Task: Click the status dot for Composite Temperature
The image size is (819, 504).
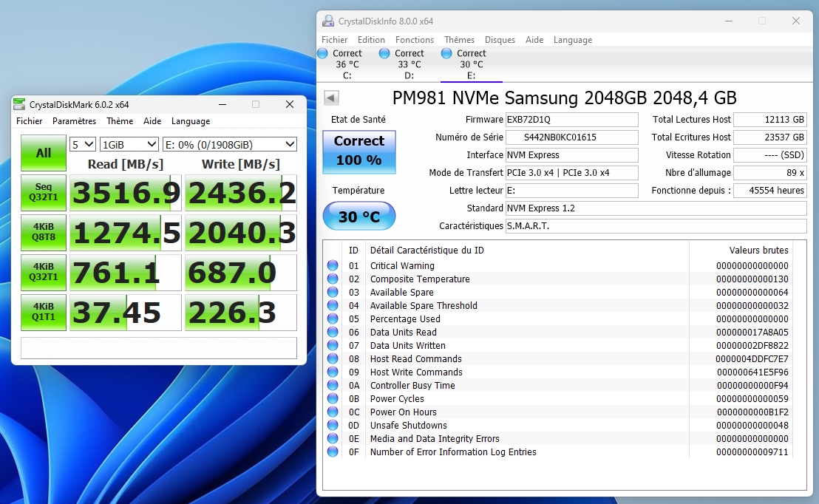Action: [333, 279]
